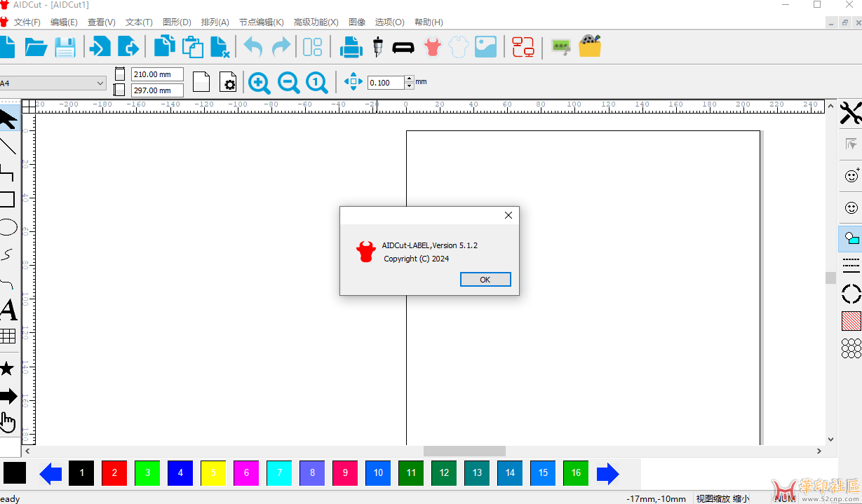This screenshot has height=504, width=862.
Task: Select the Text tool letter A
Action: pyautogui.click(x=8, y=309)
